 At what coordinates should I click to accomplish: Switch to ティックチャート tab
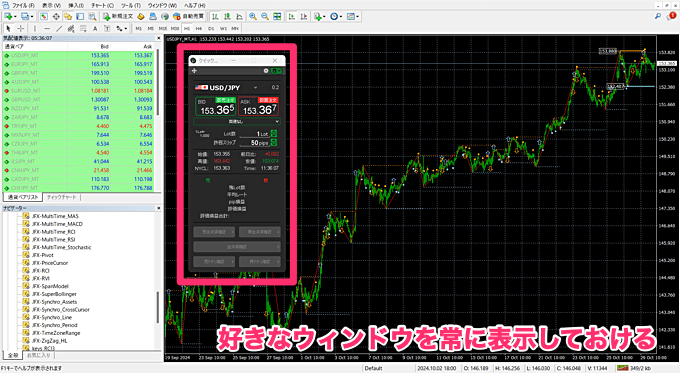61,197
